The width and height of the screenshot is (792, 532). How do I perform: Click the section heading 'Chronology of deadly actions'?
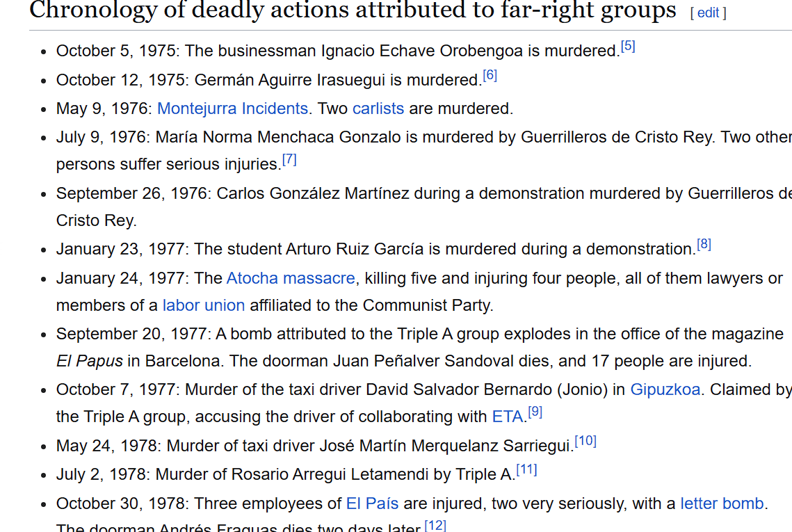(353, 10)
